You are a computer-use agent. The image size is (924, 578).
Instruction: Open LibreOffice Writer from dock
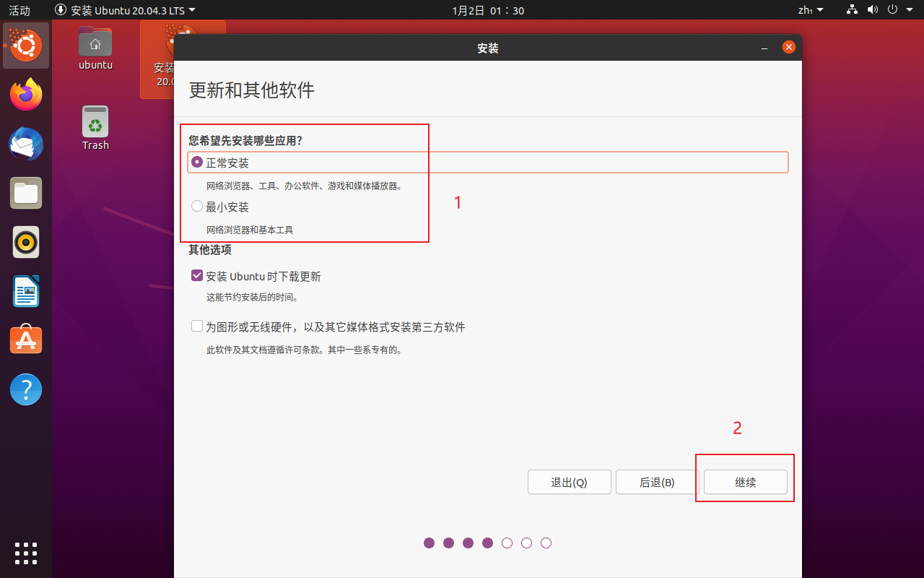pos(26,291)
